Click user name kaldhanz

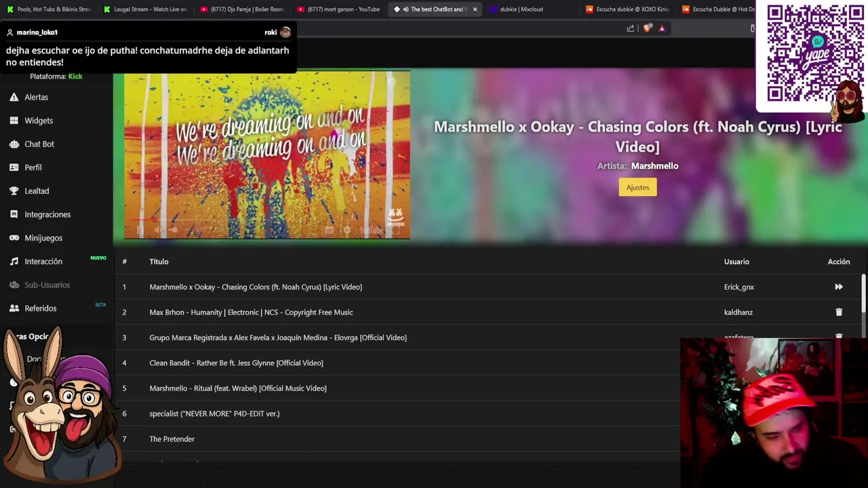point(738,312)
